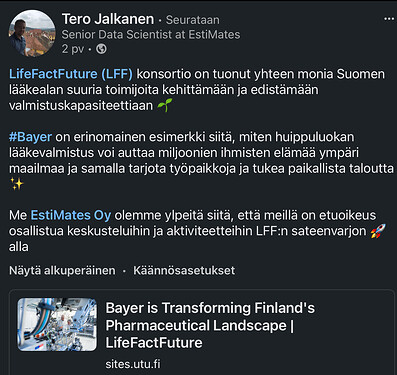Open the Senior Data Scientist at EstiMates headline
Viewport: 397px width, 375px height.
click(151, 35)
